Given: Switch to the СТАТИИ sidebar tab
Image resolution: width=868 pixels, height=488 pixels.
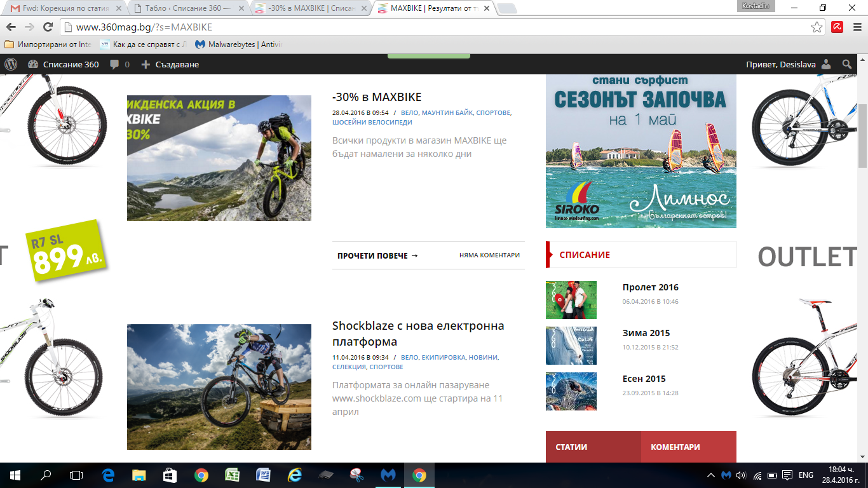Looking at the screenshot, I should [593, 447].
